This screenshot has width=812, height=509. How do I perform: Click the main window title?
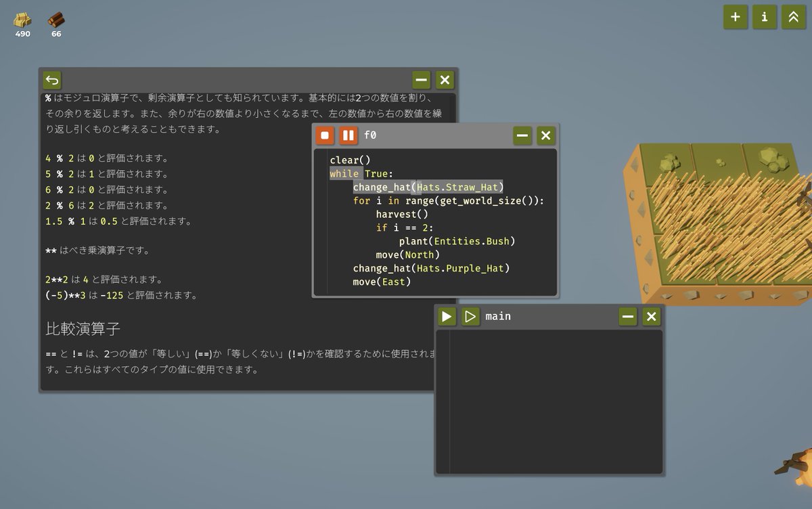point(498,316)
